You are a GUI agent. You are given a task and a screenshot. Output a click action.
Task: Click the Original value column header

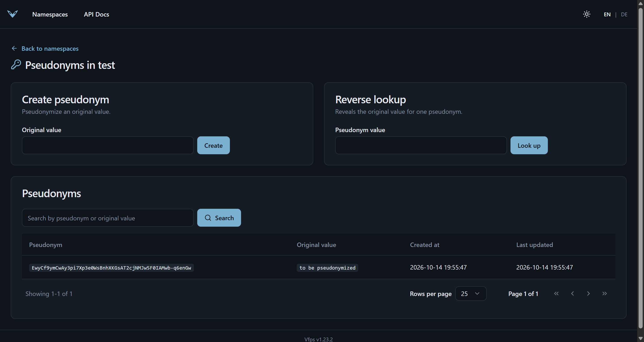coord(316,245)
